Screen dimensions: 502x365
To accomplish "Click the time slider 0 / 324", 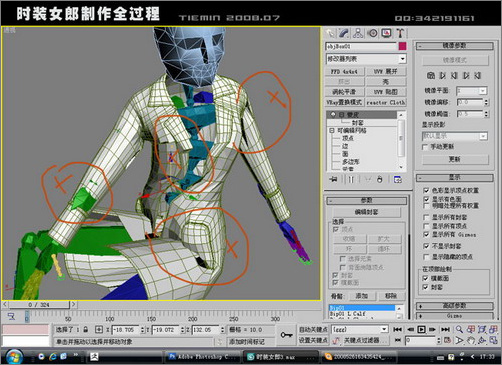I will coord(39,304).
